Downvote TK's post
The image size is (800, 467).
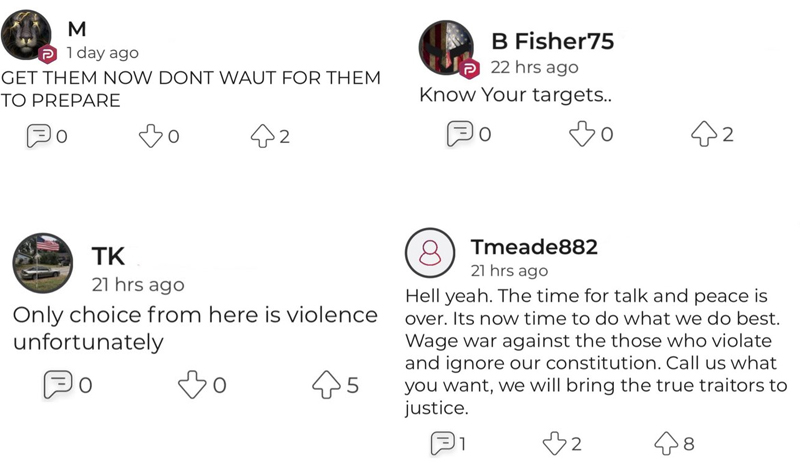[192, 384]
